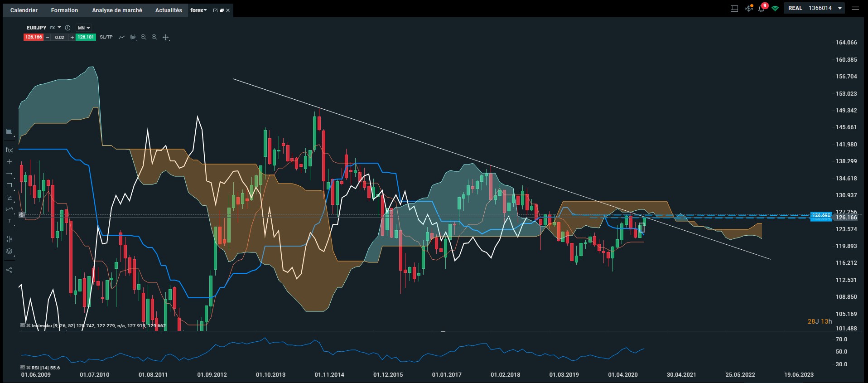868x383 pixels.
Task: Click the 70.0 RSI level label
Action: [841, 339]
